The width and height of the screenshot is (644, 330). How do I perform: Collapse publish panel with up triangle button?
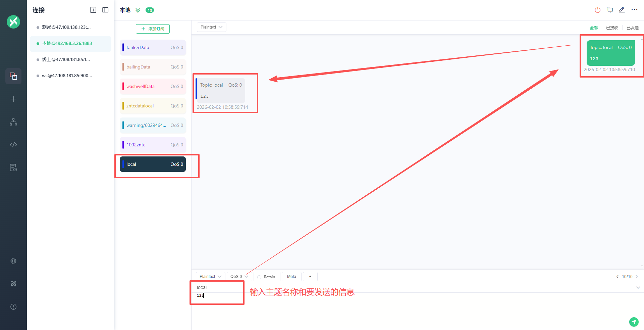point(310,277)
